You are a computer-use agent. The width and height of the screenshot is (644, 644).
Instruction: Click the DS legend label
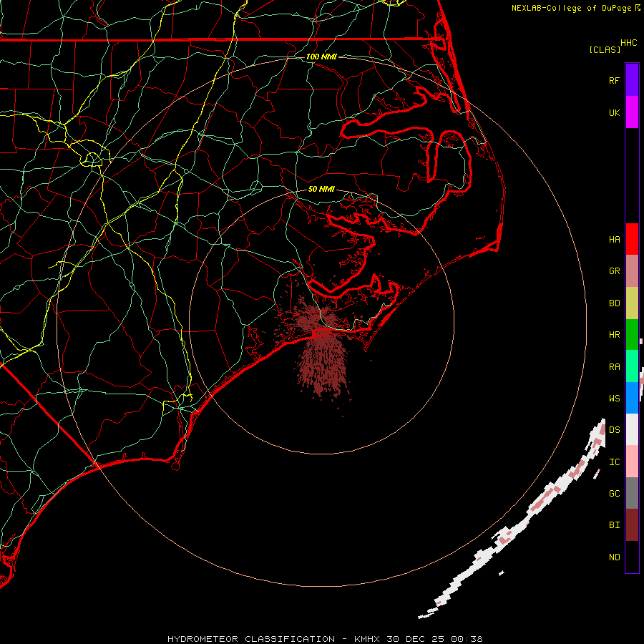(x=614, y=429)
